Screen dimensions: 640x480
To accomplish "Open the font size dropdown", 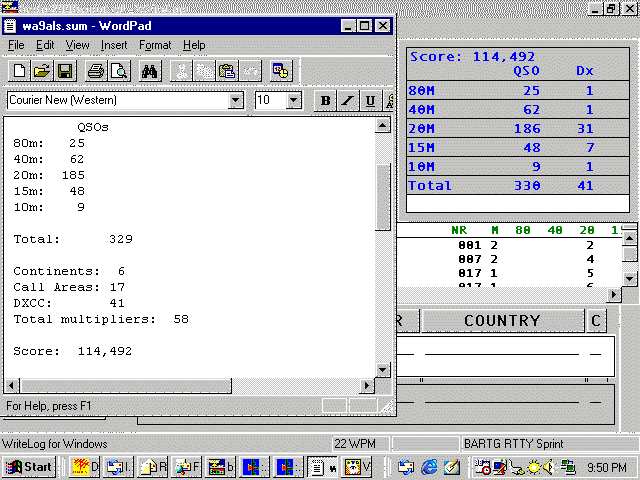I will pos(294,100).
